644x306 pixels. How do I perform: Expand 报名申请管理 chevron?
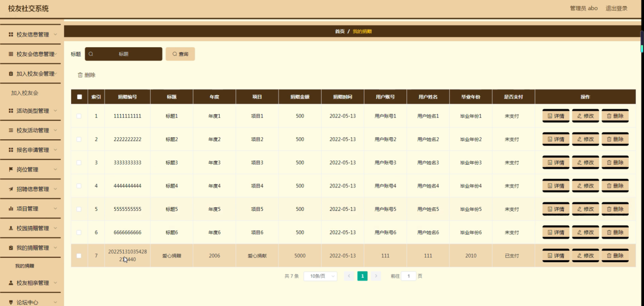(55, 150)
